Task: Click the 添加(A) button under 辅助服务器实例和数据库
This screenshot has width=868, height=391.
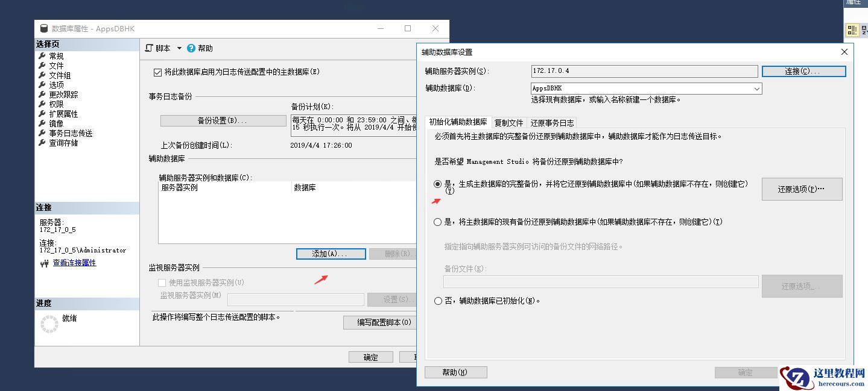Action: (331, 254)
